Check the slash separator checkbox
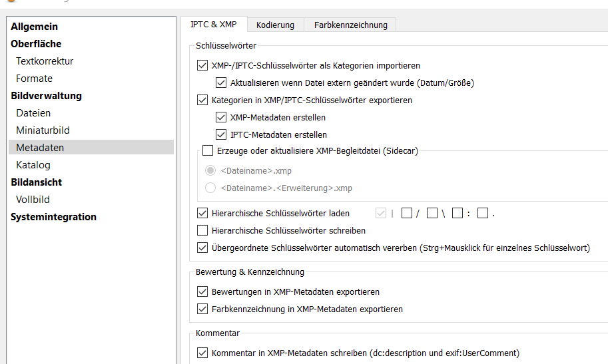This screenshot has width=608, height=364. coord(407,214)
